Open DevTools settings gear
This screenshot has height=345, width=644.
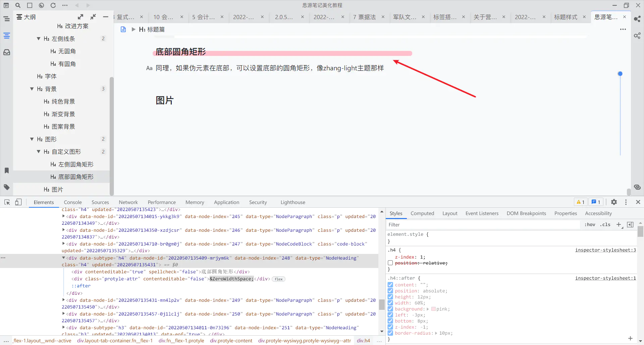[x=614, y=202]
